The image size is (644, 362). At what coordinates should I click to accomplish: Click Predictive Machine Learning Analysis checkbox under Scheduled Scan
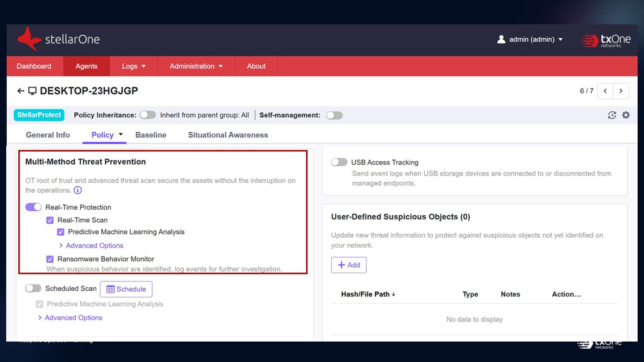pos(40,304)
